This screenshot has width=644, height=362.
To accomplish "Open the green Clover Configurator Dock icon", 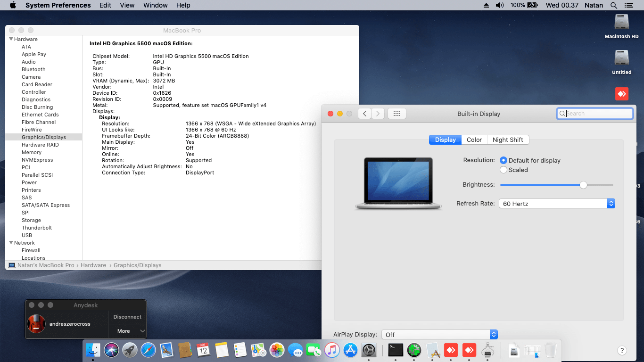I will point(414,350).
